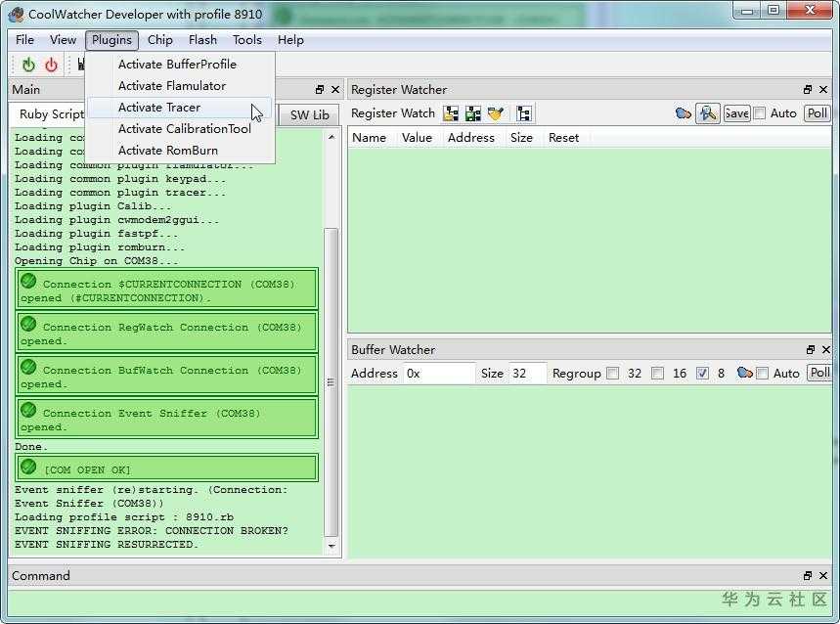Choose Activate CalibrationTool plugin
This screenshot has width=840, height=624.
point(180,129)
